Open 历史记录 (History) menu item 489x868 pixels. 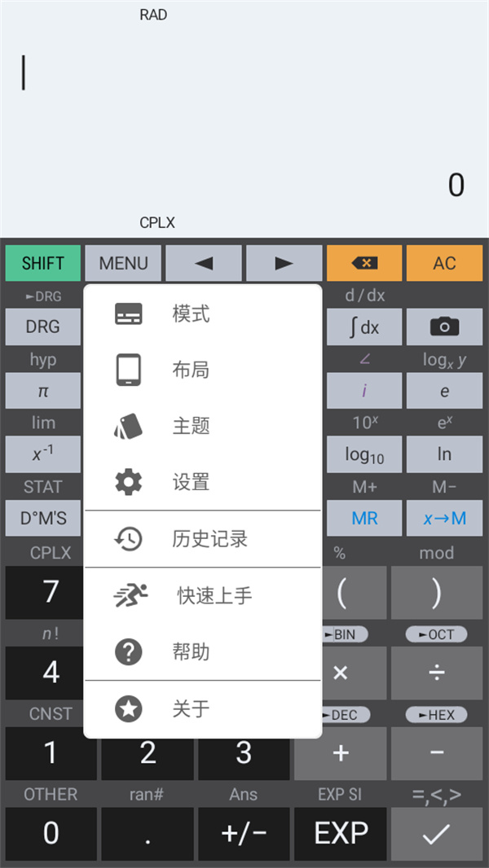(203, 538)
